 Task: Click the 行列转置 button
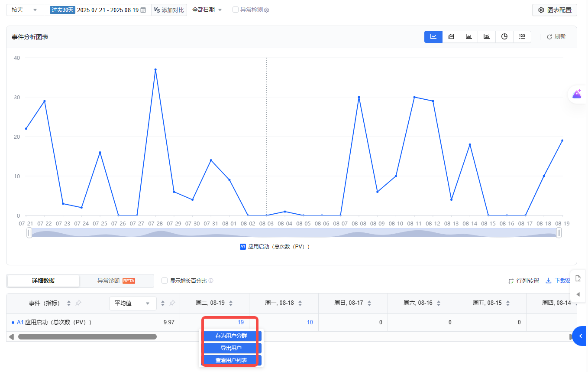click(523, 281)
